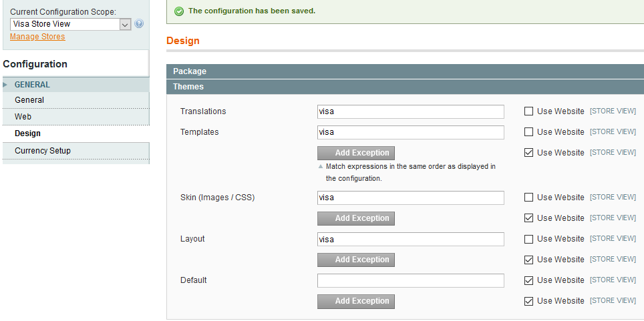Image resolution: width=644 pixels, height=321 pixels.
Task: Open the Web configuration tab
Action: pos(23,117)
